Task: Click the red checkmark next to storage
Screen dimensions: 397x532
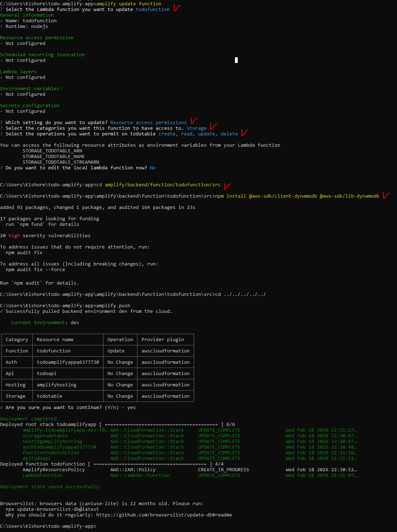Action: coord(213,127)
